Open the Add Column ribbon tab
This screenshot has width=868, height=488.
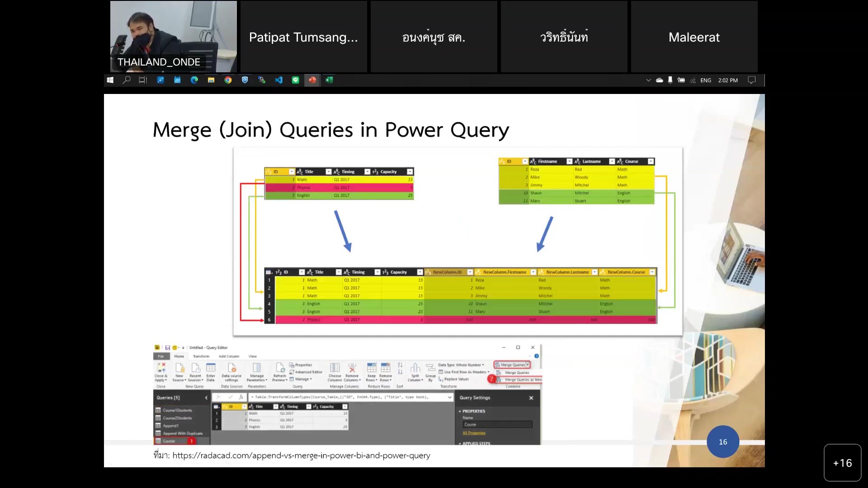pos(229,356)
